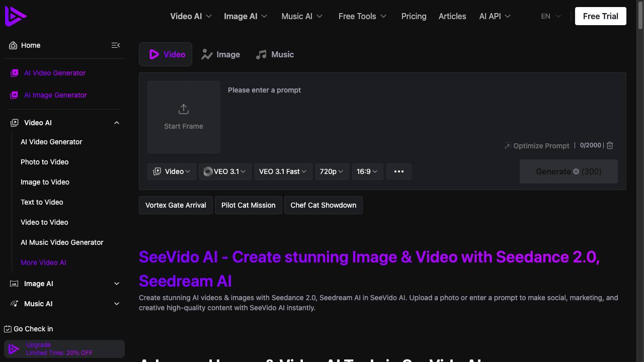The width and height of the screenshot is (644, 362).
Task: Open the 720p resolution dropdown
Action: tap(332, 171)
